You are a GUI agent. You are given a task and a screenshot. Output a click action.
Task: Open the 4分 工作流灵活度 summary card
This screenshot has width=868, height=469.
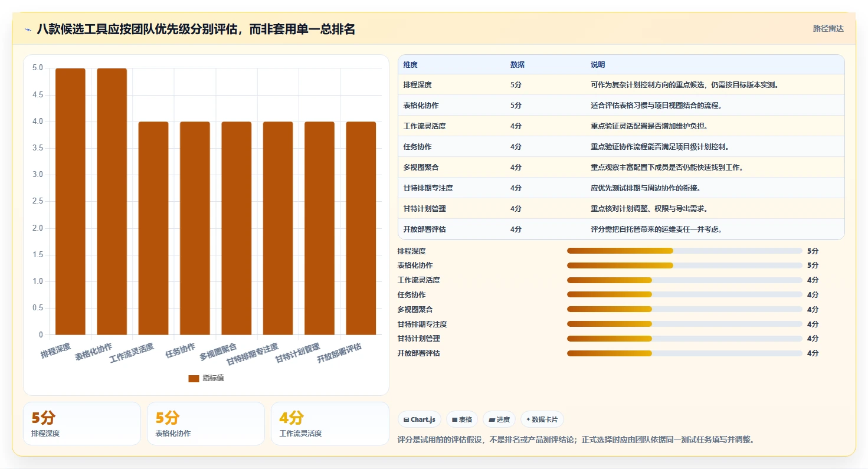330,424
